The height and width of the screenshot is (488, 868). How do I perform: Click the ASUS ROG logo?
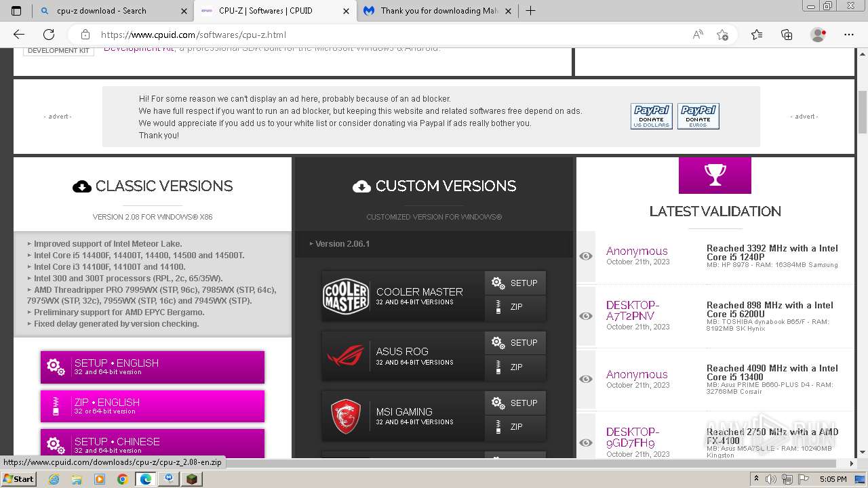(346, 356)
